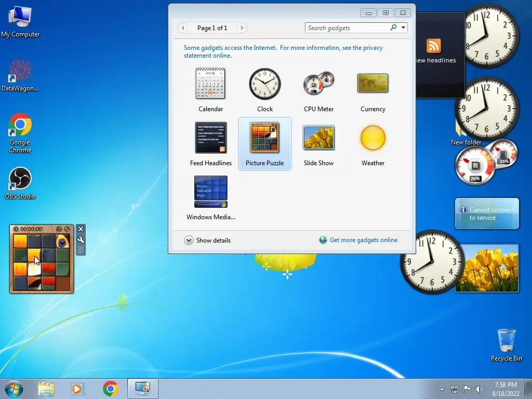Open Picture Puzzle gadget options wrench

click(x=81, y=240)
